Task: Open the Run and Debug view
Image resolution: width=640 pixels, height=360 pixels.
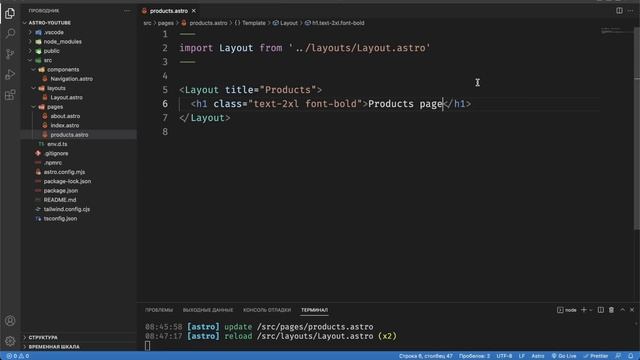Action: click(x=10, y=74)
